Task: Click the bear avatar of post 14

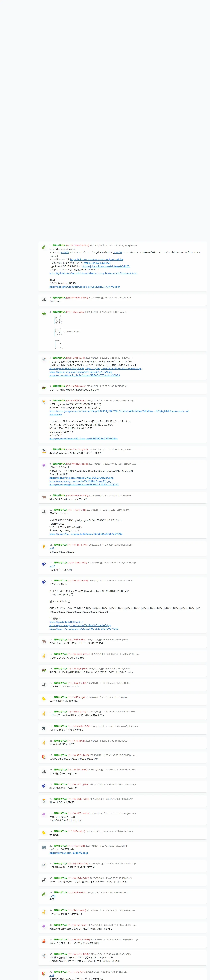Action: click(44, 642)
